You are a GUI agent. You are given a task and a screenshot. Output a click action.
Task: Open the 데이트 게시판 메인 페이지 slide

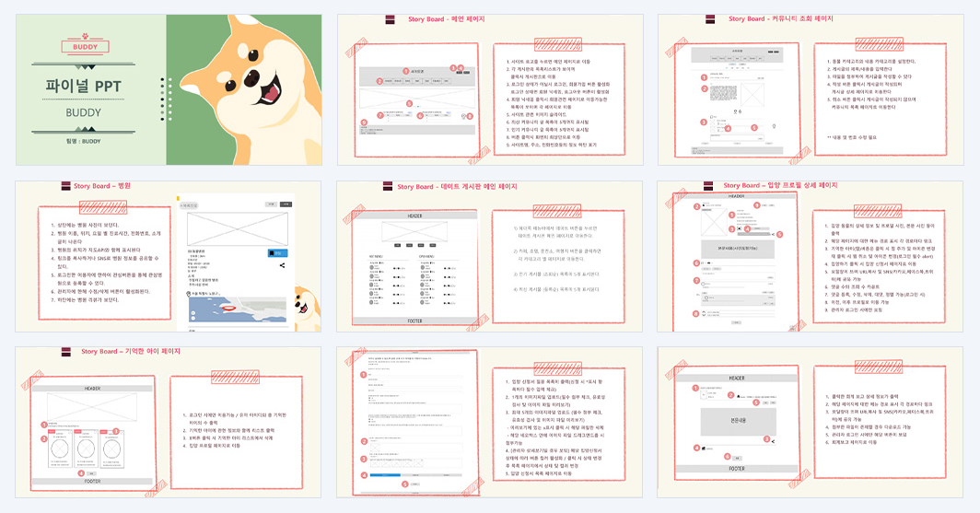click(x=490, y=256)
